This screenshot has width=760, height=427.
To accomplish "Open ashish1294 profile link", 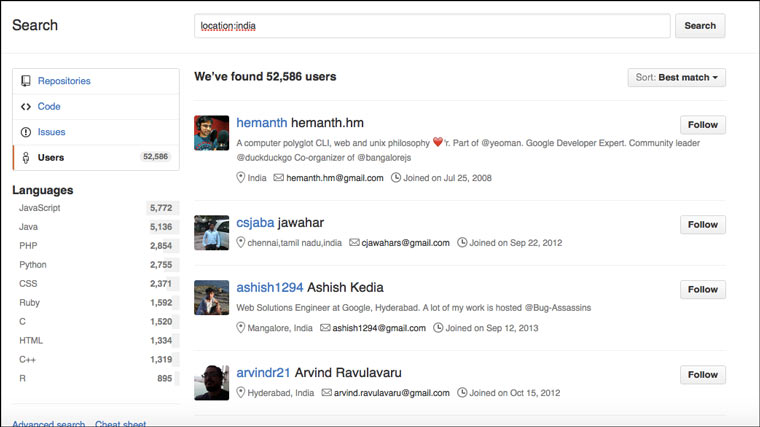I will (x=270, y=287).
